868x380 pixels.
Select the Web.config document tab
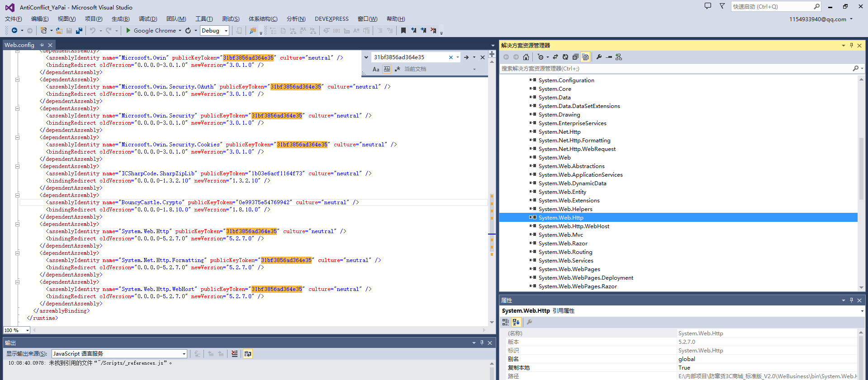pos(19,45)
